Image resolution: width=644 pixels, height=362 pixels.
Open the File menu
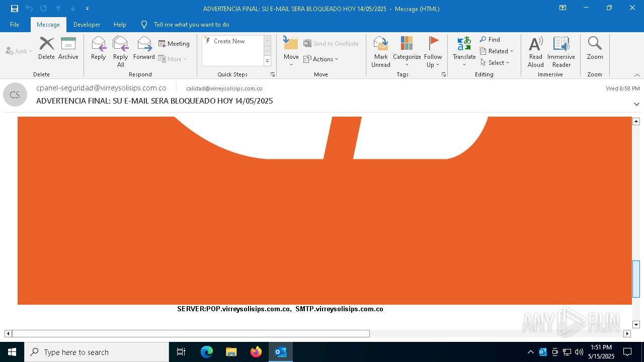pyautogui.click(x=15, y=24)
